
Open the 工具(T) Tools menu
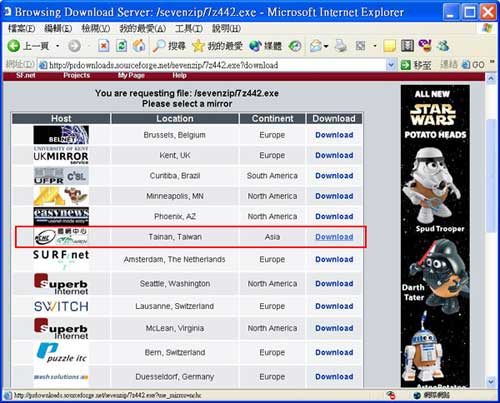[189, 28]
